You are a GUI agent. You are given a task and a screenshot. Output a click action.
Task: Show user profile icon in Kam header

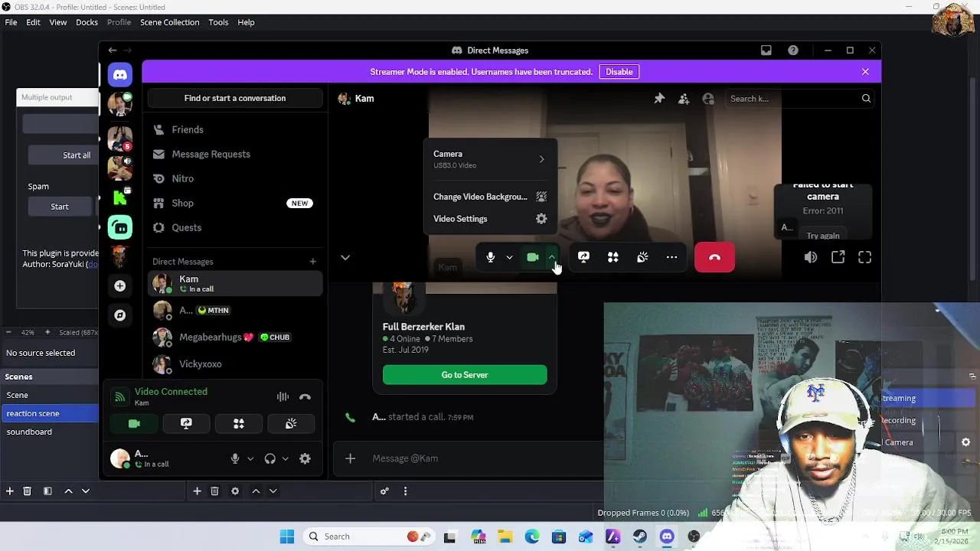[708, 99]
